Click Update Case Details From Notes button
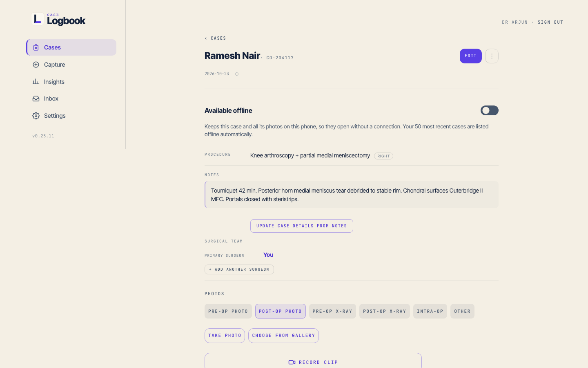The width and height of the screenshot is (588, 368). point(302,226)
